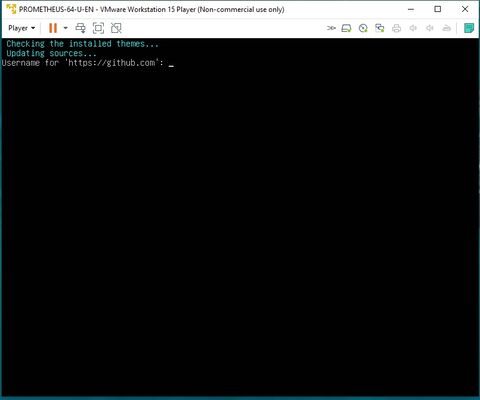This screenshot has width=480, height=400.
Task: Click the grayed-out device icon before the notes icon
Action: click(x=446, y=28)
